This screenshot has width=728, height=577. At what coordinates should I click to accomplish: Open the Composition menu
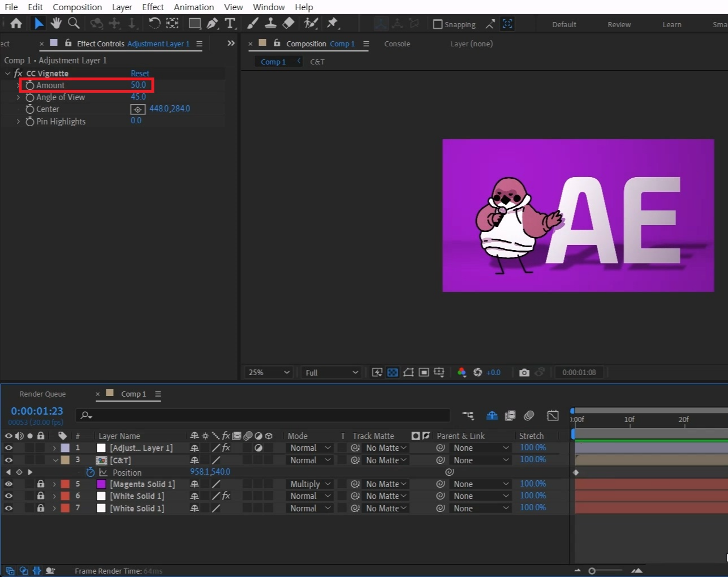(77, 7)
